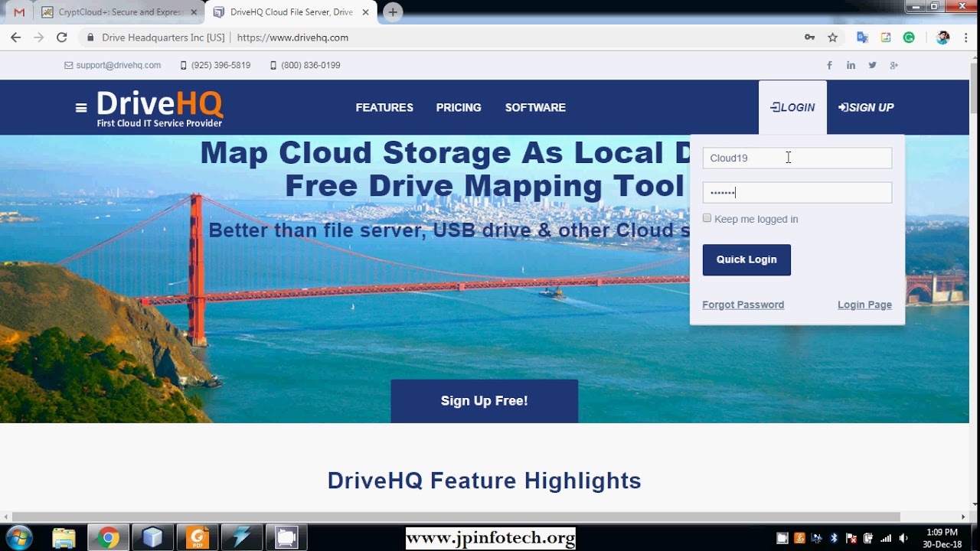Open the PRICING menu
The image size is (980, 551).
point(459,108)
